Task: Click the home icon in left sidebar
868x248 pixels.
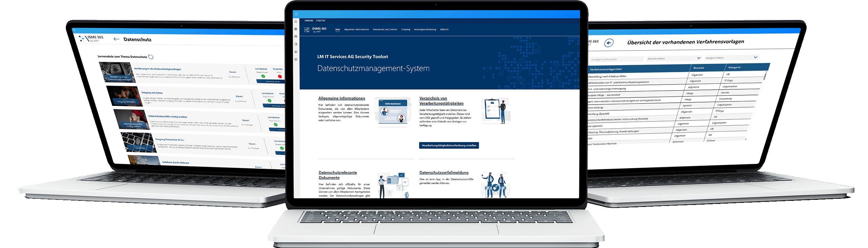Action: [296, 22]
